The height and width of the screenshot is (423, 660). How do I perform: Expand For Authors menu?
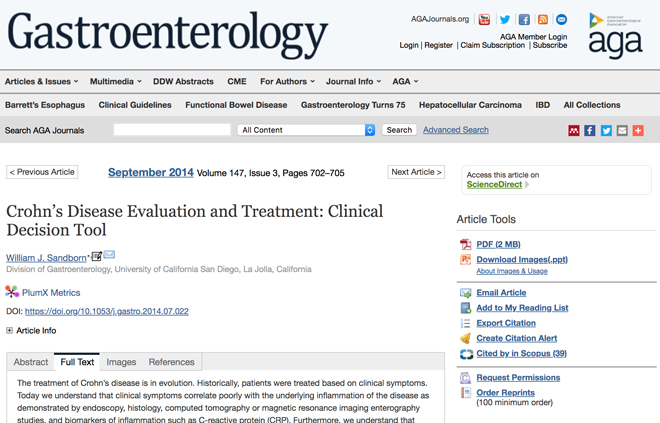pyautogui.click(x=287, y=81)
